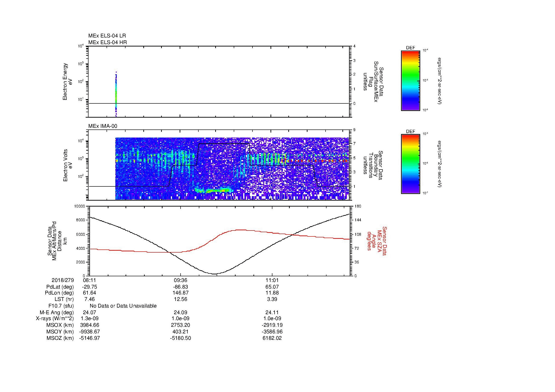Click the PdLat value -86.83
The image size is (555, 392).
(181, 287)
